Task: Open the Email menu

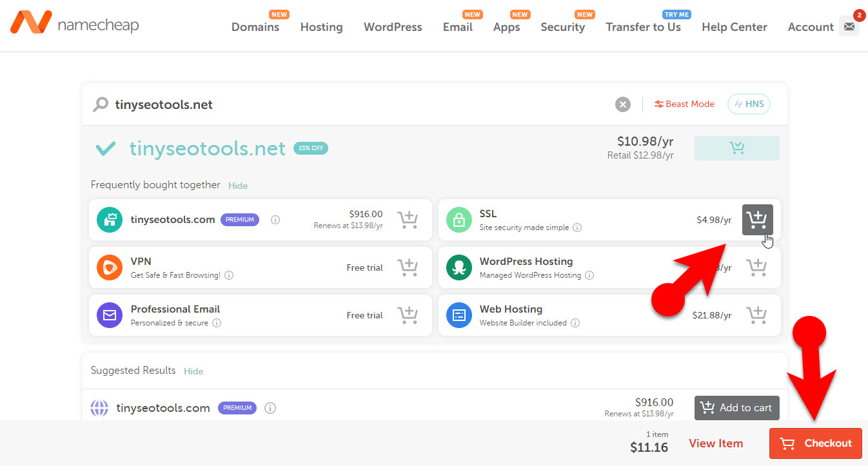Action: coord(458,27)
